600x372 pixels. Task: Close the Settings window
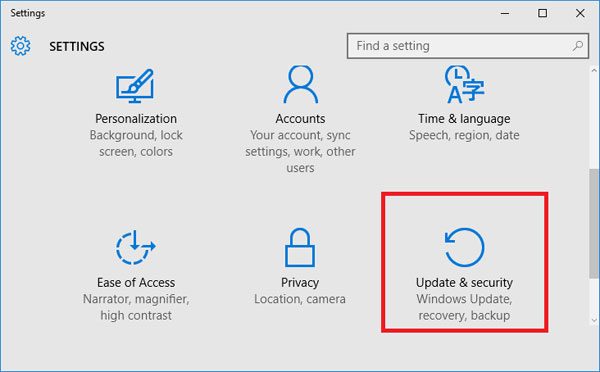[x=580, y=13]
